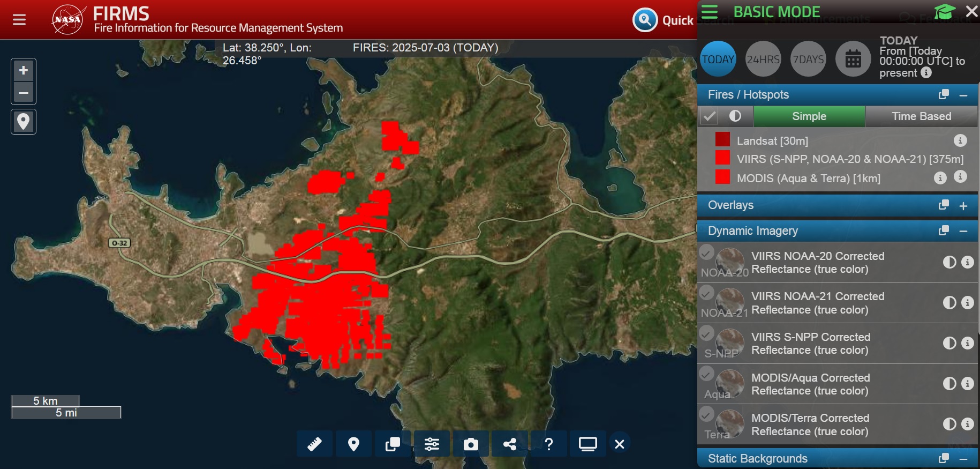980x469 pixels.
Task: Select the 24HRS time range
Action: click(x=763, y=59)
